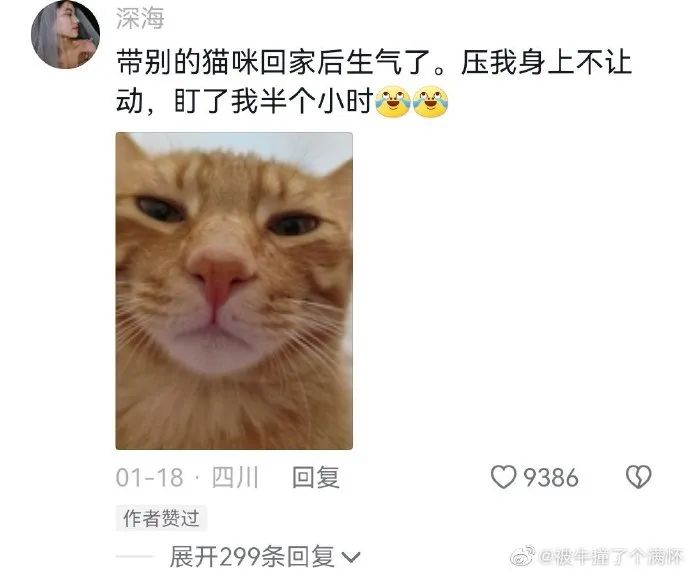Open the orange cat photo
The width and height of the screenshot is (690, 573).
point(234,291)
